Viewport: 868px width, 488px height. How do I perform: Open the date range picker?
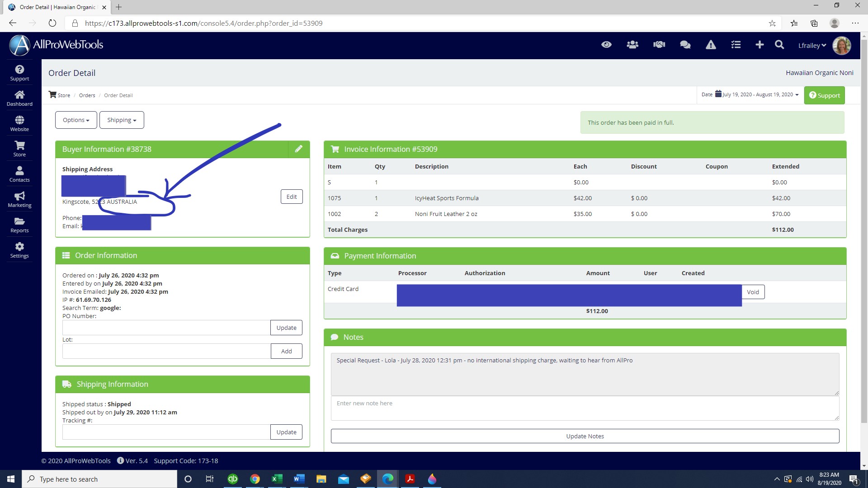(750, 95)
